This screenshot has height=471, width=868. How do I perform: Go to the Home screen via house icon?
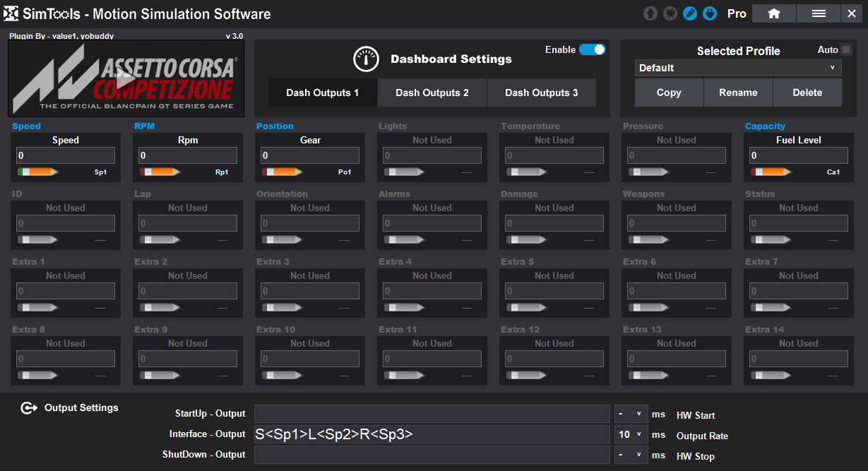click(x=773, y=13)
